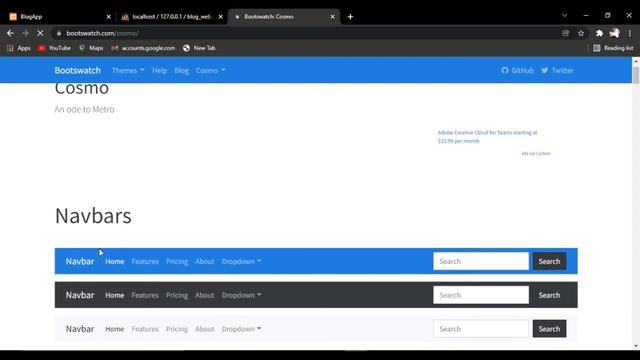
Task: Open the Chrome three-dot menu
Action: pos(630,33)
